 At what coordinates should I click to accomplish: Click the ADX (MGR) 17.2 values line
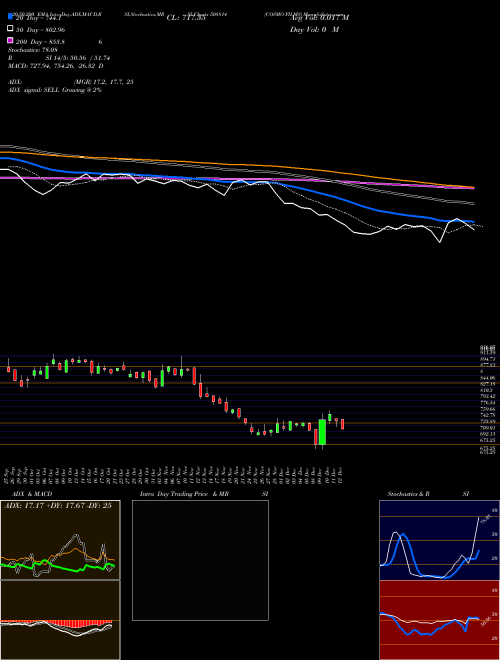(x=71, y=82)
